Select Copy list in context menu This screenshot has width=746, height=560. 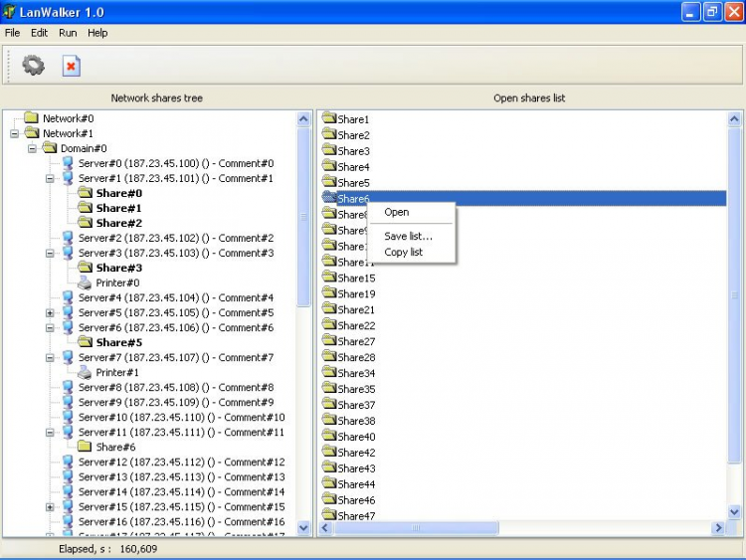[x=403, y=252]
